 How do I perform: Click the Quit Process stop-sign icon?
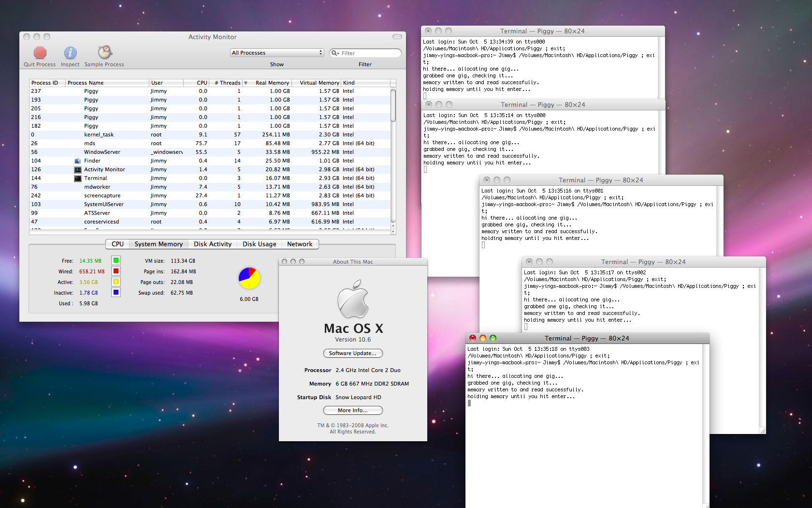point(40,53)
